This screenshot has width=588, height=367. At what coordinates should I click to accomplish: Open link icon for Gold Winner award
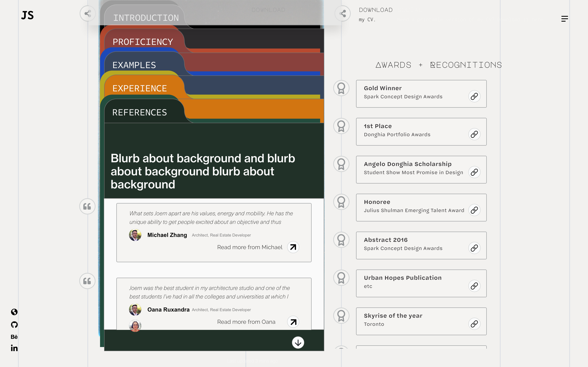[x=474, y=96]
